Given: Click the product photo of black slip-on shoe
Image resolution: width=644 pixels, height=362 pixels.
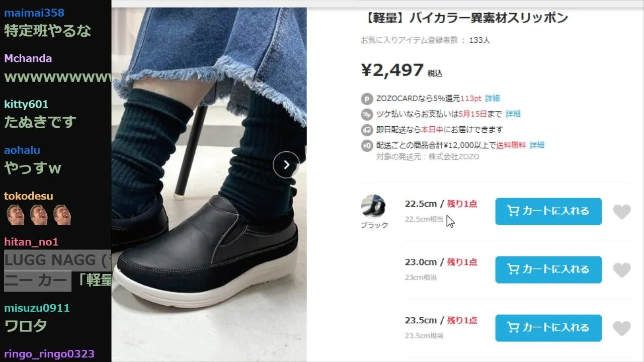Looking at the screenshot, I should (x=209, y=185).
